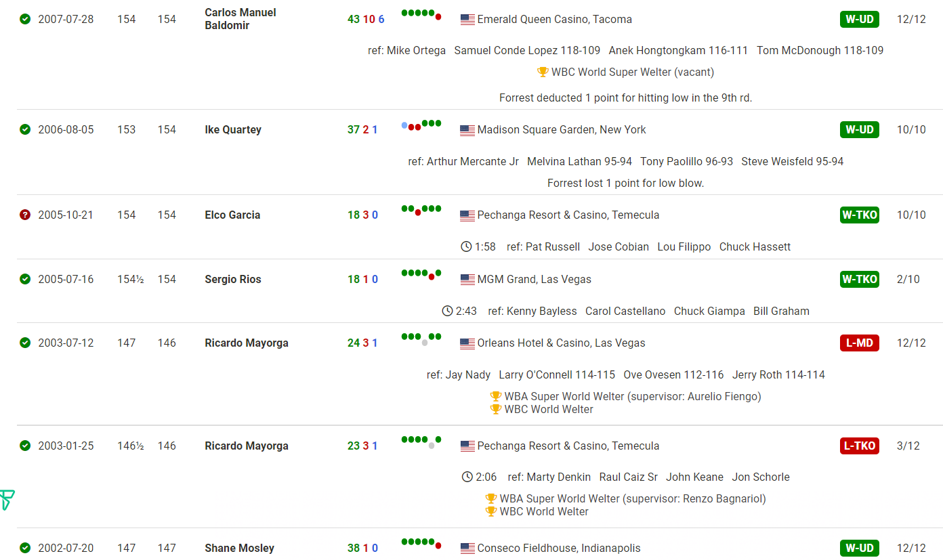Open Carlos Manuel Baldomir's profile
This screenshot has width=943, height=560.
240,19
